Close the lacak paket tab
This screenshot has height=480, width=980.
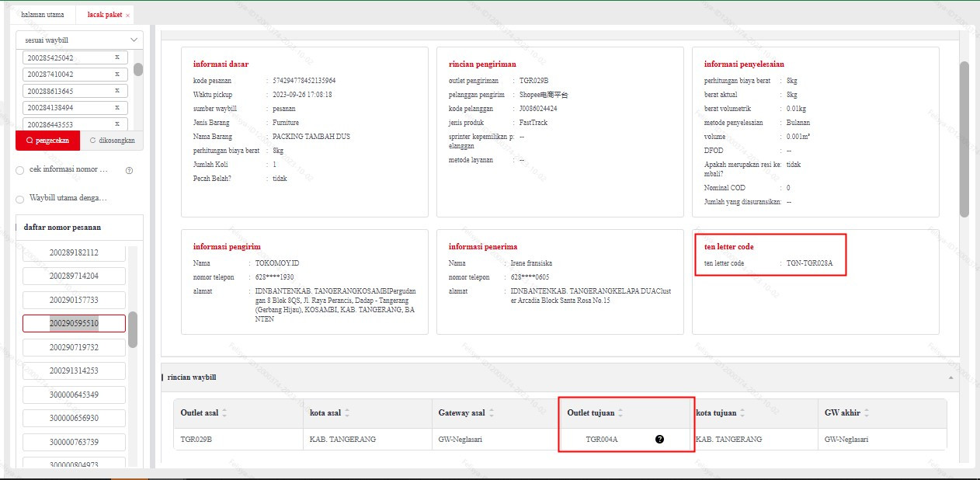127,16
